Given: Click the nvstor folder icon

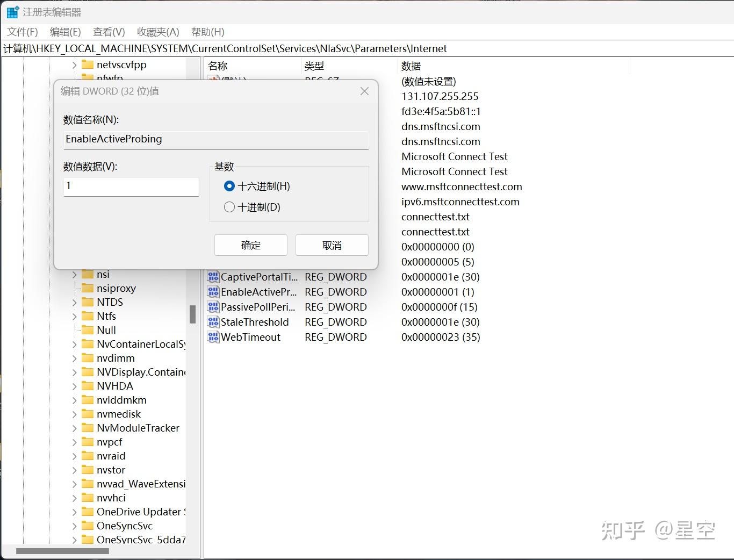Looking at the screenshot, I should [x=88, y=470].
